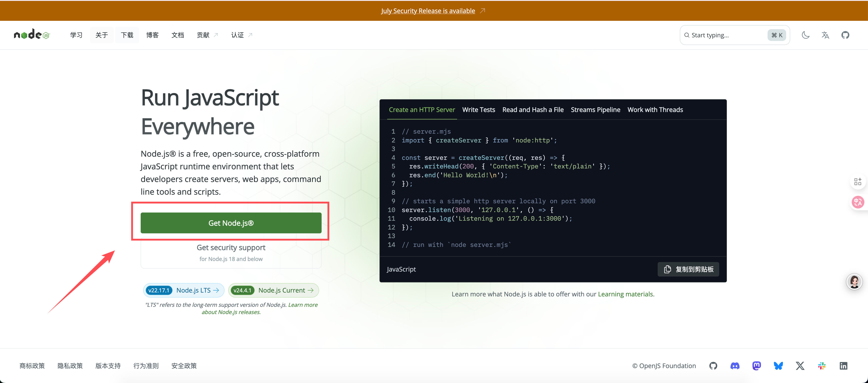Open the X social icon

tap(800, 366)
